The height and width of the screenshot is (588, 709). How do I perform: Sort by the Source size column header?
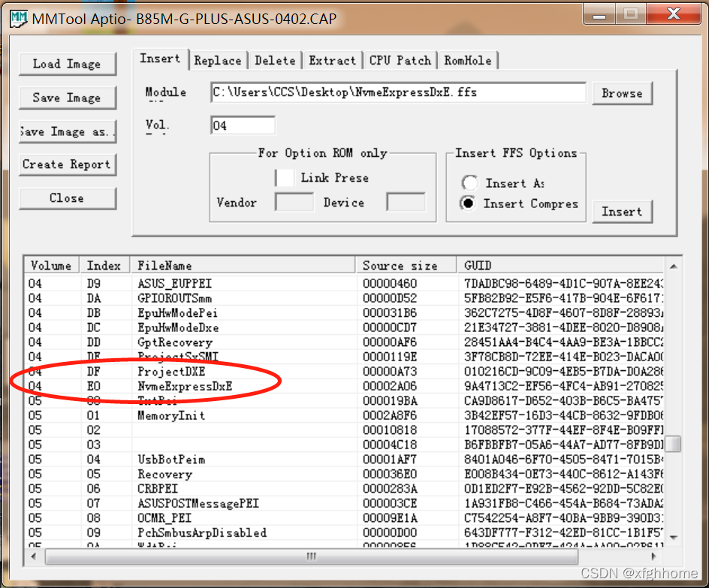coord(406,265)
